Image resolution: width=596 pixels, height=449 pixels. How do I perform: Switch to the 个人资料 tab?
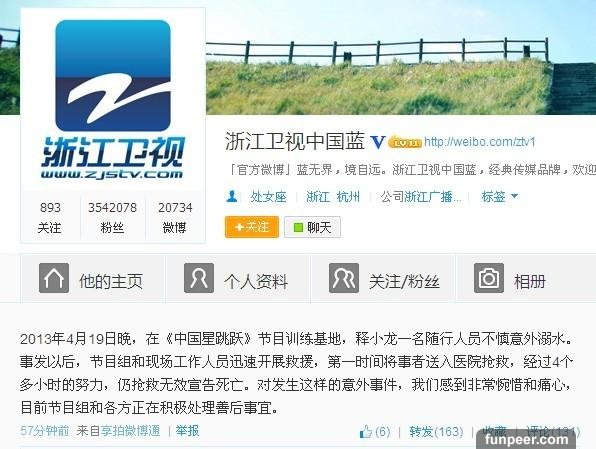click(238, 279)
